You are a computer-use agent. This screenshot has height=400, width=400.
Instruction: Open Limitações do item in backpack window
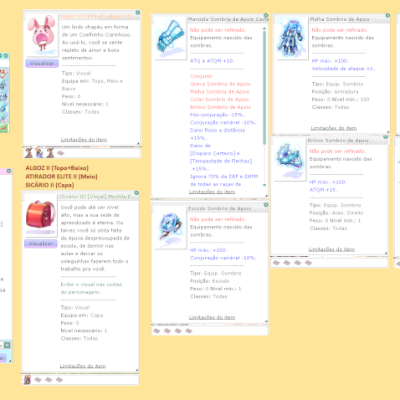click(83, 366)
